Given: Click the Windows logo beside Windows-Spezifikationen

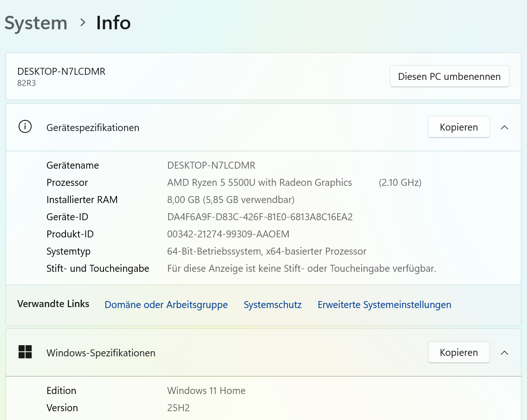Looking at the screenshot, I should click(25, 352).
